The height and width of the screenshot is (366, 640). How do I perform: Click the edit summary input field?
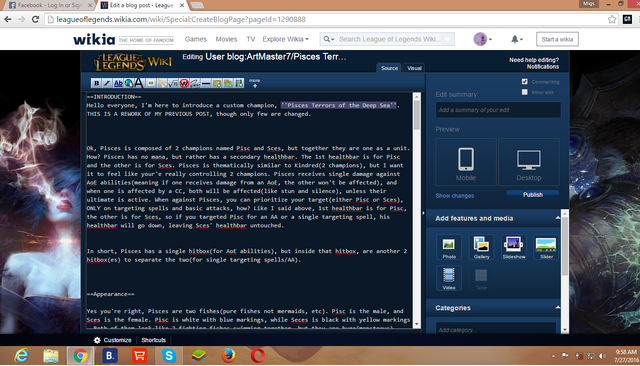pos(498,110)
